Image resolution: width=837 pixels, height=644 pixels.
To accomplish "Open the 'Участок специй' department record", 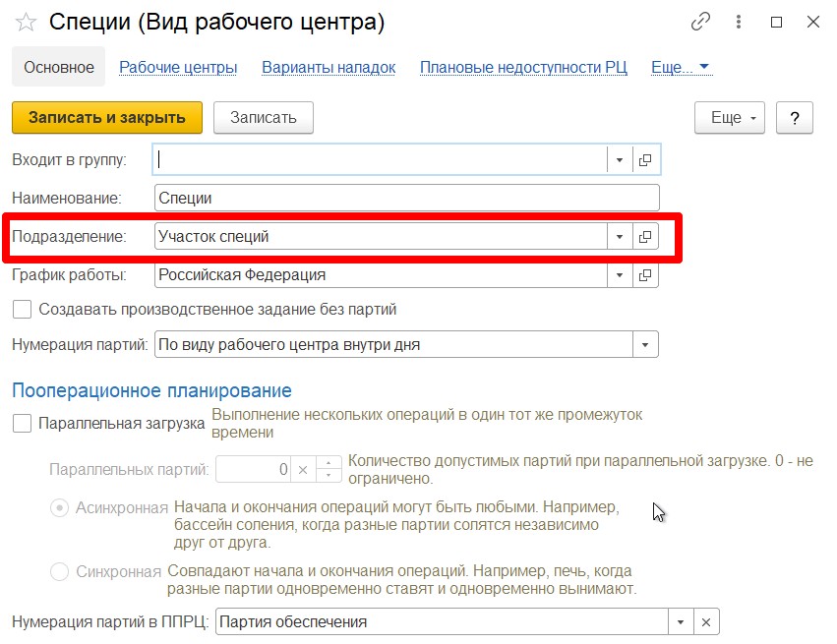I will (x=645, y=237).
